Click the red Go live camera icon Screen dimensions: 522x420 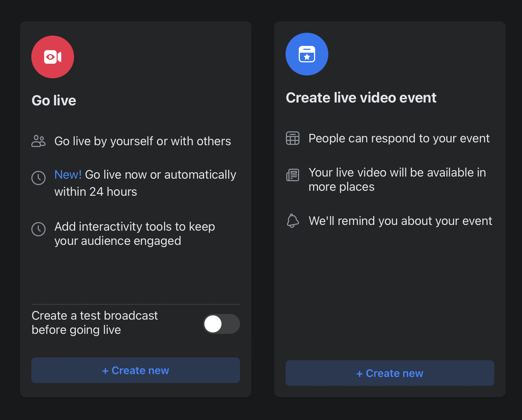(53, 57)
